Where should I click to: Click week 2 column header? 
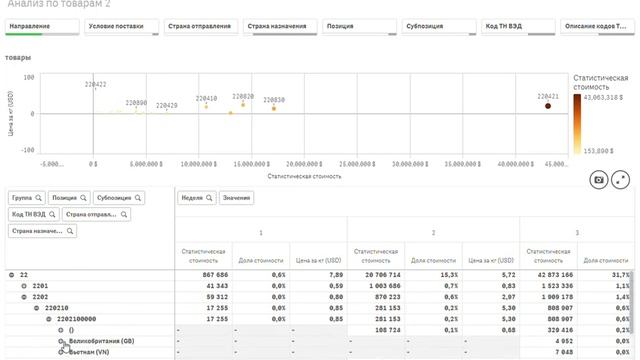coord(433,233)
